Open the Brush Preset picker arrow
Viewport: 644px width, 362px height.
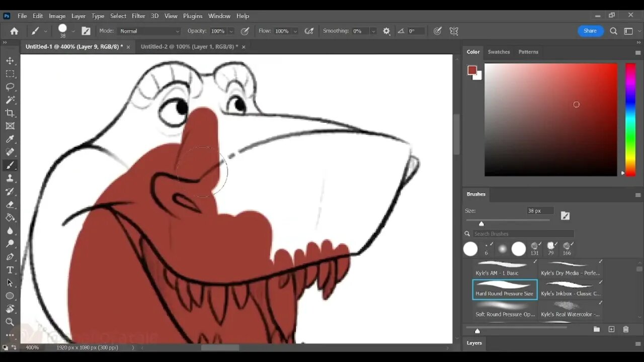tap(73, 31)
